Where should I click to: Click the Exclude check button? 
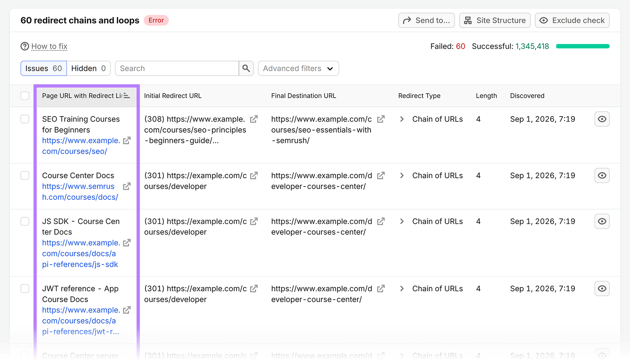click(572, 20)
